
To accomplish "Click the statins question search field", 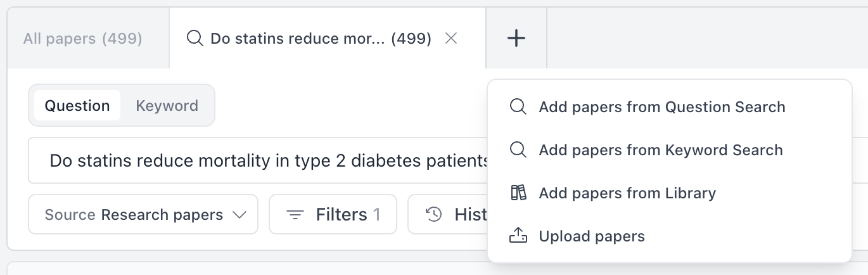I will pos(266,160).
